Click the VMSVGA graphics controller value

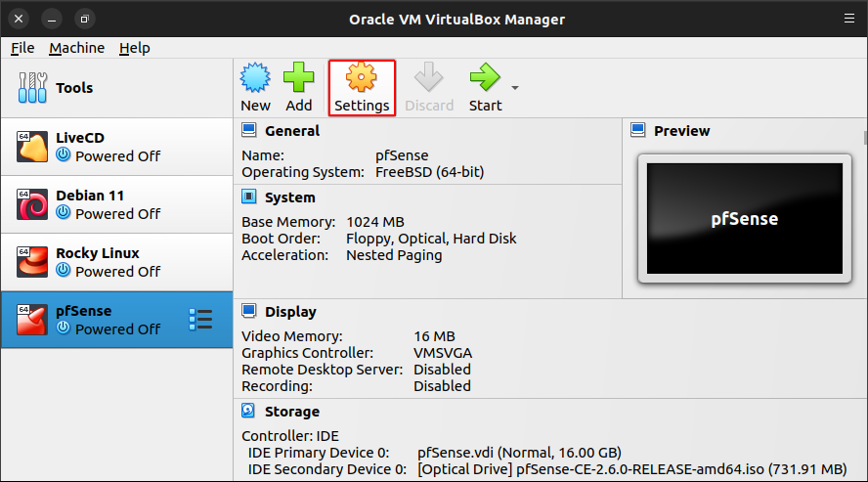(443, 353)
